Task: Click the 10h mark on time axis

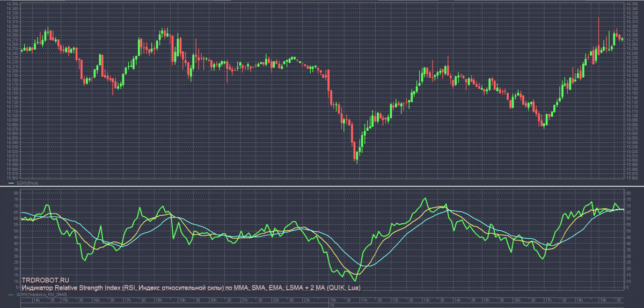Action: [333, 300]
